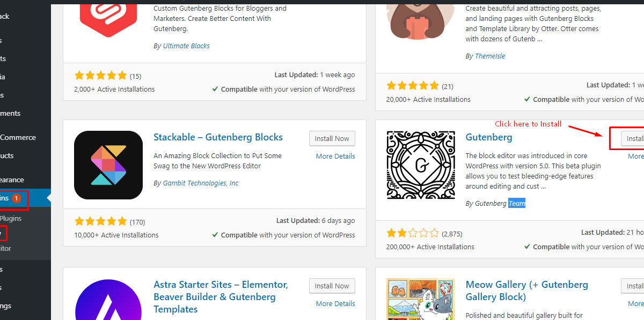Click the Gutenberg two-star rating
The width and height of the screenshot is (644, 320).
click(x=412, y=233)
